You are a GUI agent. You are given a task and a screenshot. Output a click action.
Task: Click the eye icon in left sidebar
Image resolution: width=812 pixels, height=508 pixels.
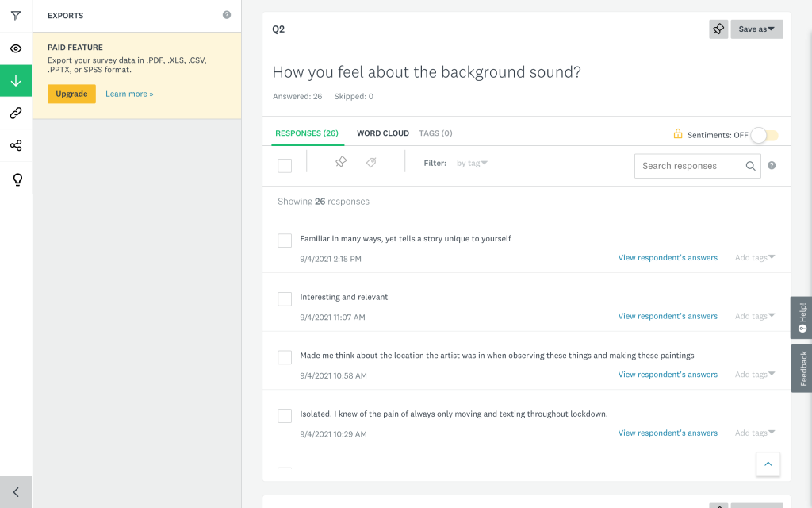pyautogui.click(x=16, y=48)
